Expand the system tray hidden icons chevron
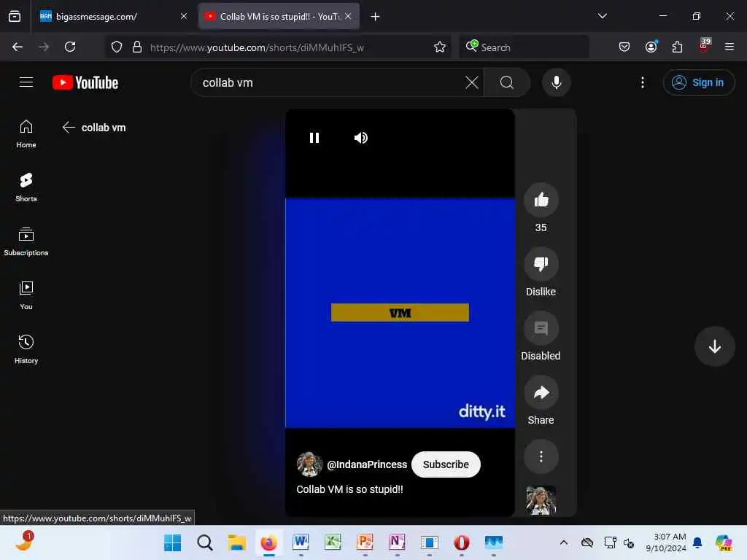Image resolution: width=747 pixels, height=560 pixels. pos(564,542)
